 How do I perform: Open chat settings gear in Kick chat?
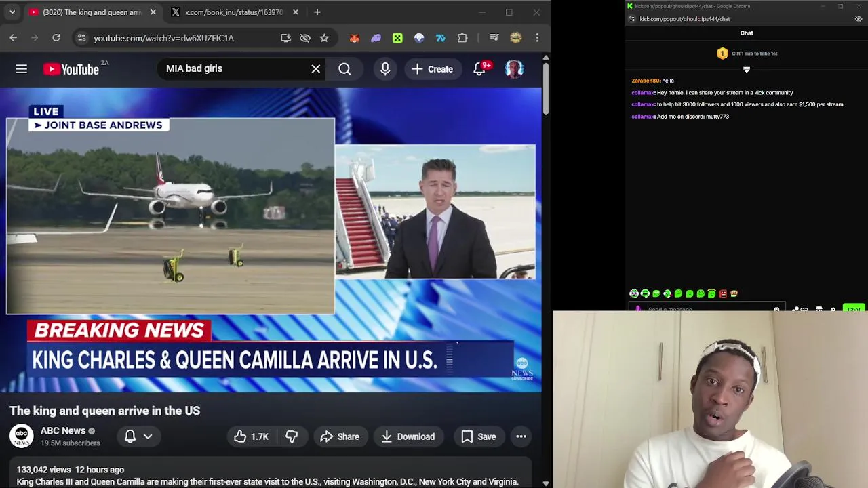(x=833, y=309)
